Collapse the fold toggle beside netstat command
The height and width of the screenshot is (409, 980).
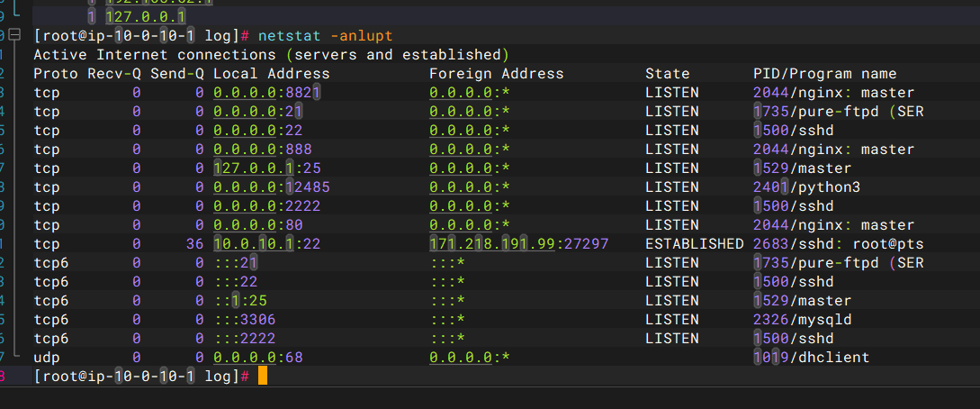13,35
